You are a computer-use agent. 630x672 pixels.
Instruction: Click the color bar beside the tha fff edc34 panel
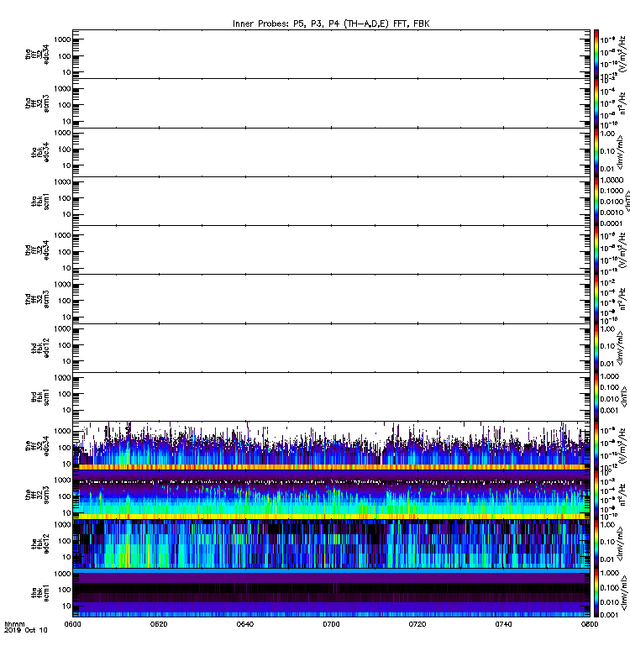[x=596, y=54]
